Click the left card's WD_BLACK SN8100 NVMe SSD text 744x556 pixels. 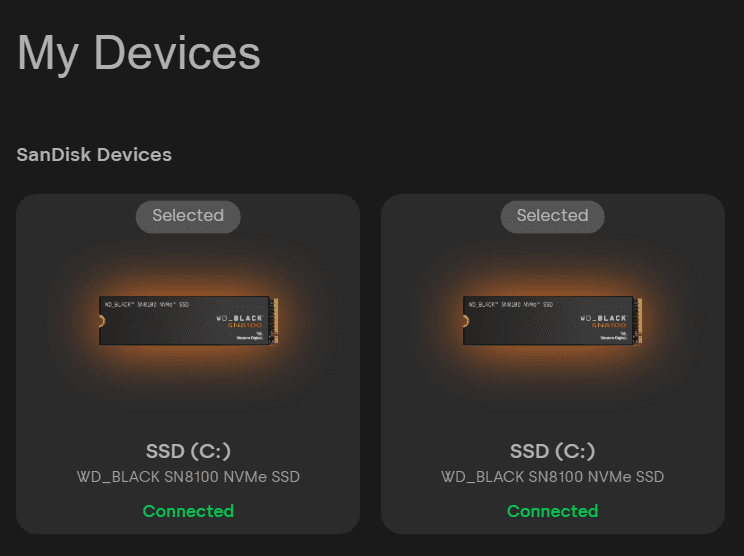coord(188,477)
